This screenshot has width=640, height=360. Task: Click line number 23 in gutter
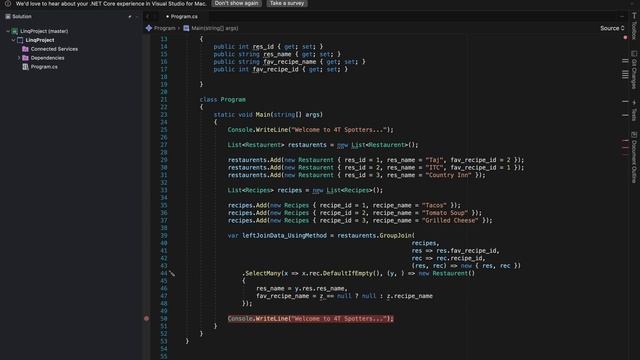[x=164, y=115]
